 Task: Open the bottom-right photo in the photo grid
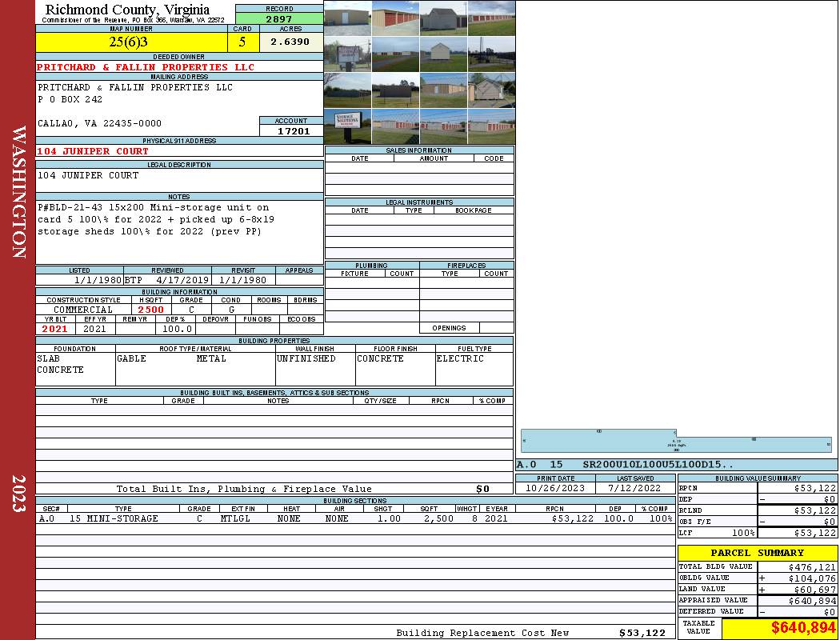491,126
